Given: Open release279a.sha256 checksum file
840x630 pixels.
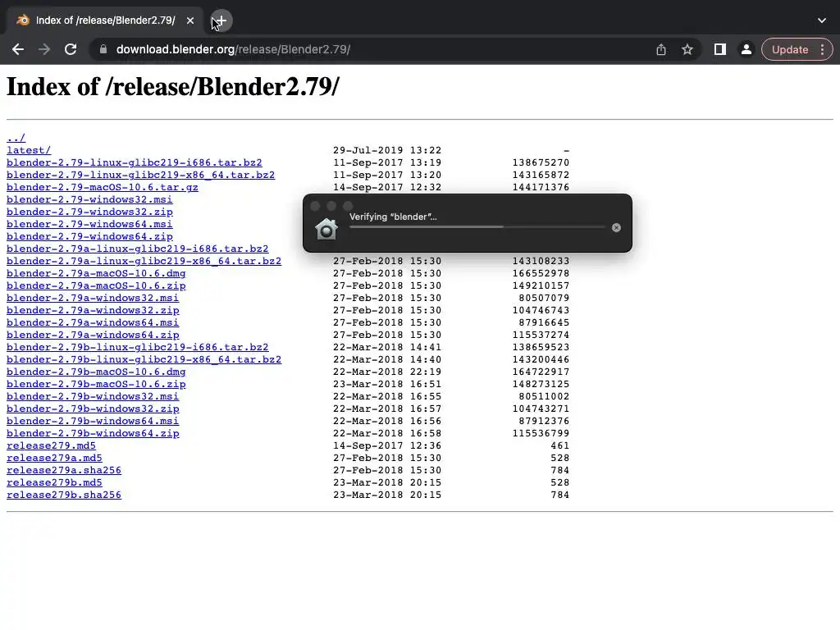Looking at the screenshot, I should pos(64,470).
